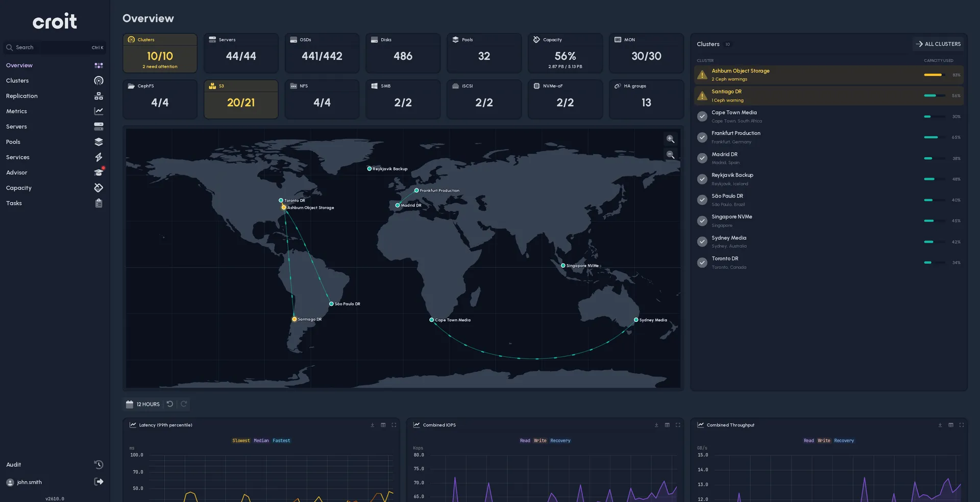
Task: Zoom in on the world map
Action: pos(670,139)
